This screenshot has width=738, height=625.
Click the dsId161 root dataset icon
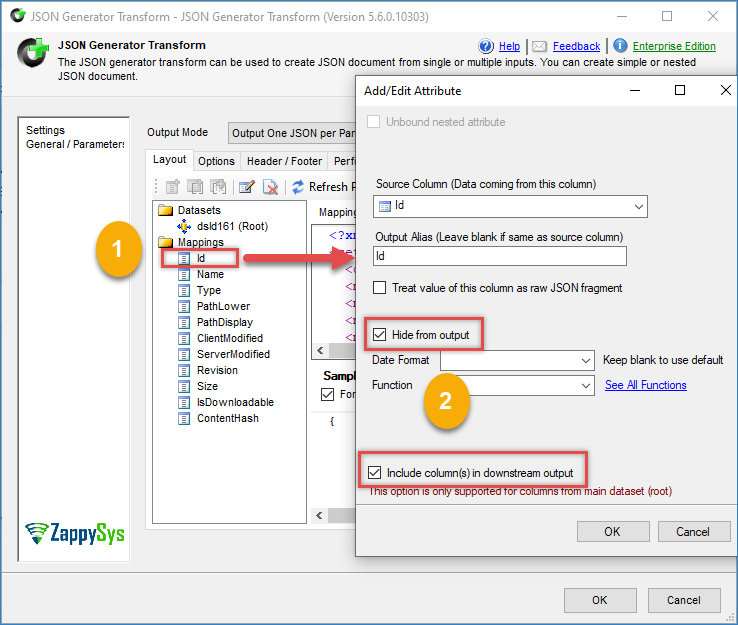(x=184, y=226)
